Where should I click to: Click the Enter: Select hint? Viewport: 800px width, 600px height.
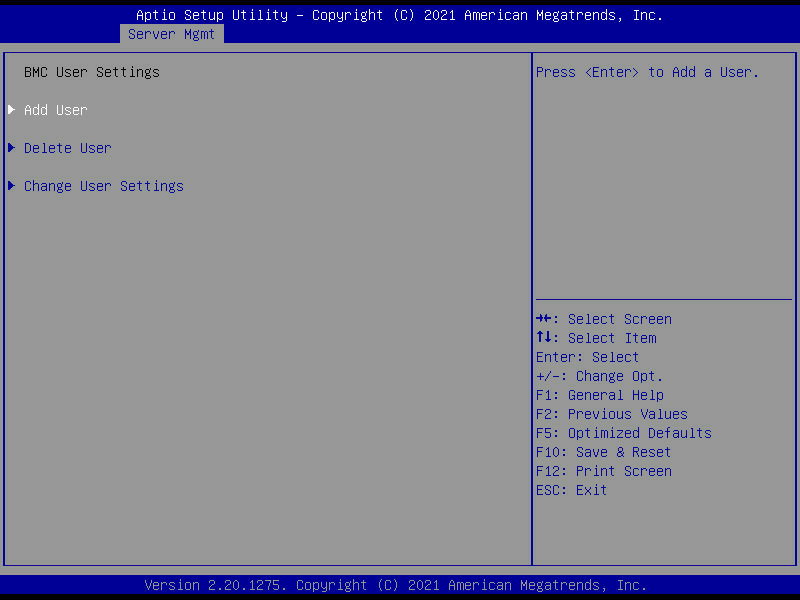pos(587,357)
